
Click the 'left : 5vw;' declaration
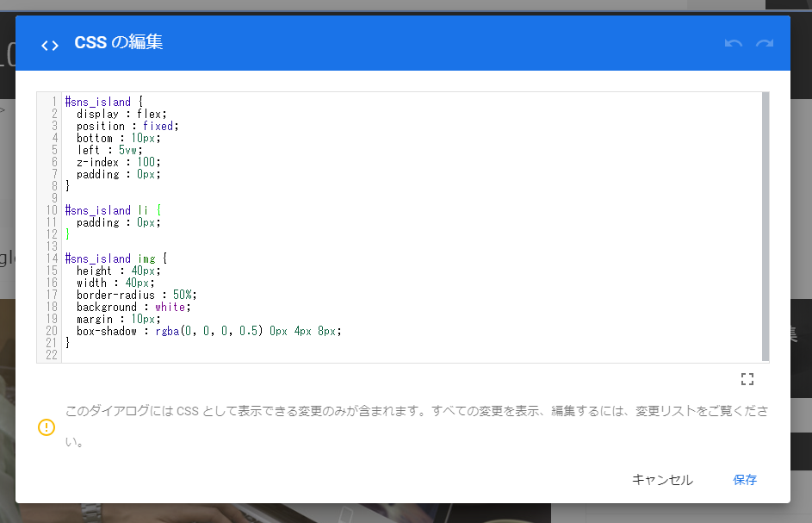pyautogui.click(x=109, y=150)
